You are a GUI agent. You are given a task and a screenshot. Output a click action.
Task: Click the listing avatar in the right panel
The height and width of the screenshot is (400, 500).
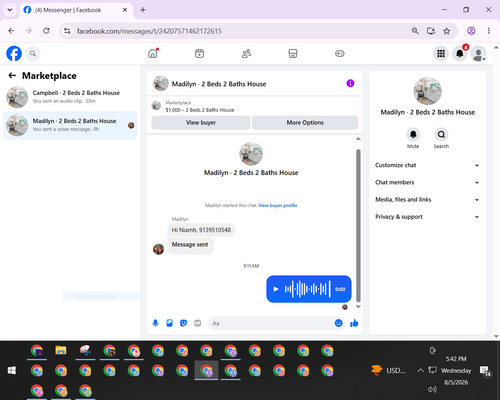428,91
